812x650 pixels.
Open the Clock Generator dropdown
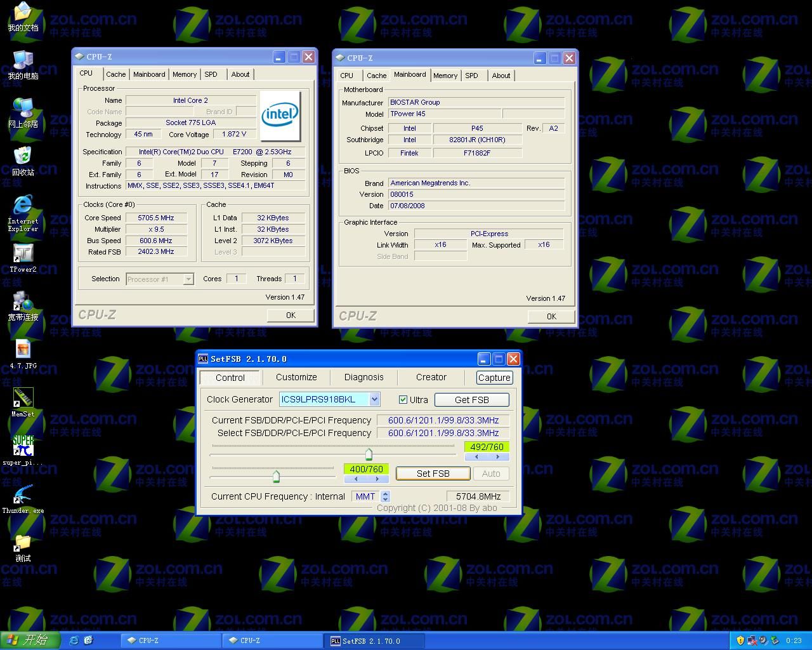click(x=374, y=399)
